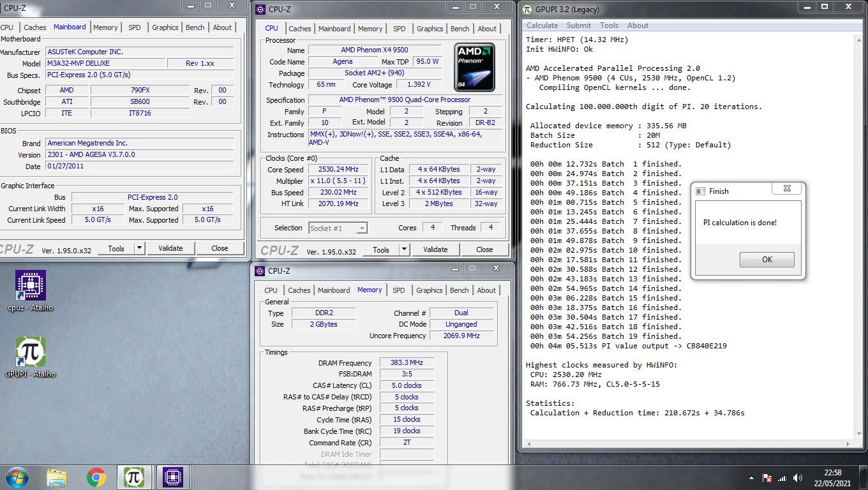This screenshot has width=868, height=490.
Task: Show hidden tray icons arrow
Action: pos(751,478)
